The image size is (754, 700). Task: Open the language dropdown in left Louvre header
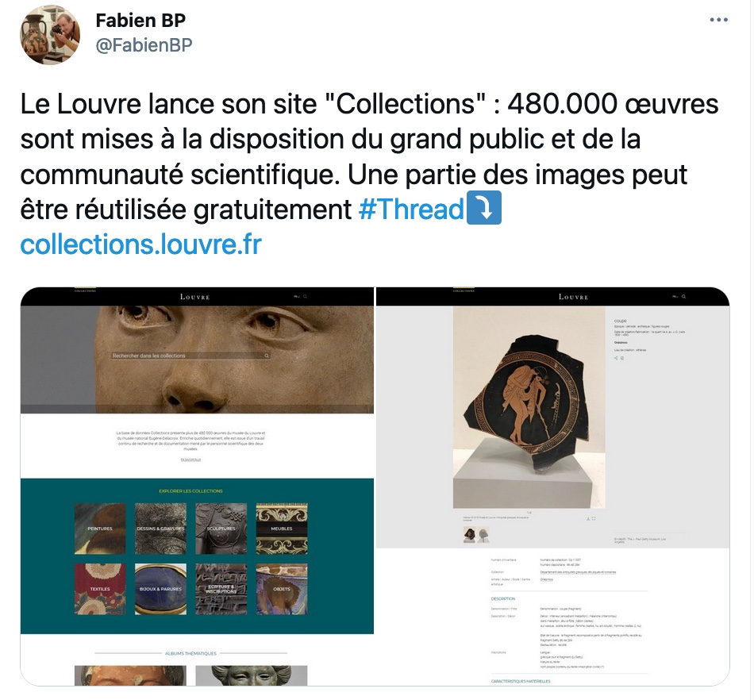[x=297, y=297]
